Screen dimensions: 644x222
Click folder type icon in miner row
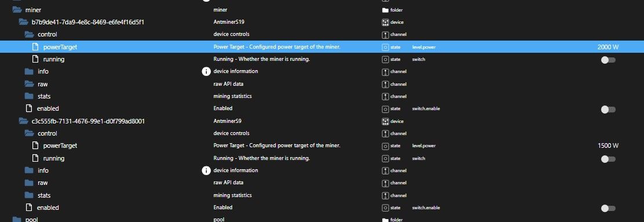385,10
